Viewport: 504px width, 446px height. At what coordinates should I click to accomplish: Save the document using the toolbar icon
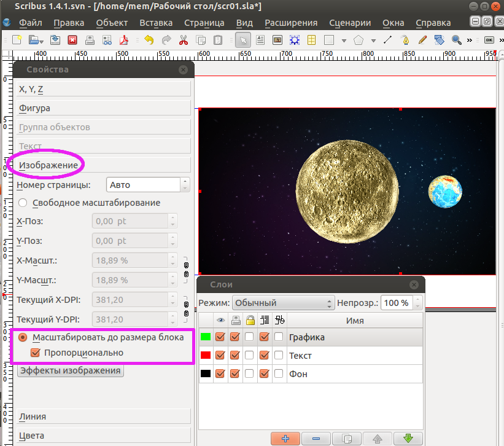pyautogui.click(x=55, y=40)
